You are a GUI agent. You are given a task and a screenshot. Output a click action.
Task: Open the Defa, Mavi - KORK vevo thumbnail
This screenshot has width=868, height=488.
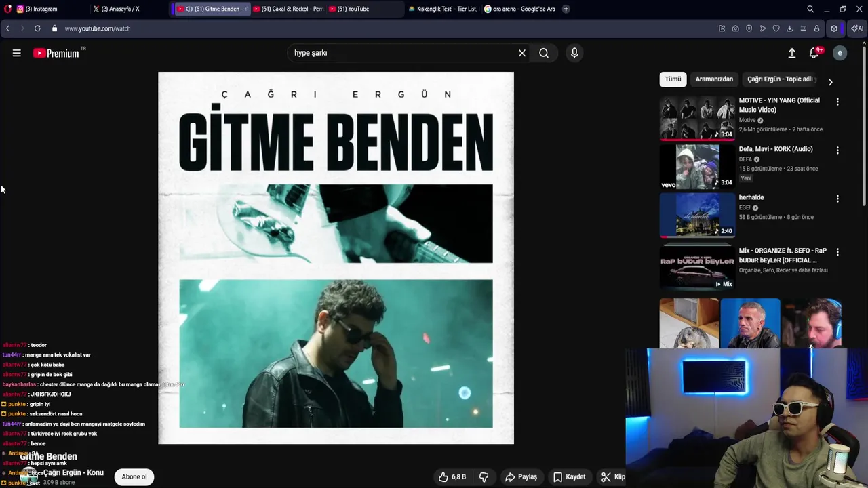[x=697, y=167]
